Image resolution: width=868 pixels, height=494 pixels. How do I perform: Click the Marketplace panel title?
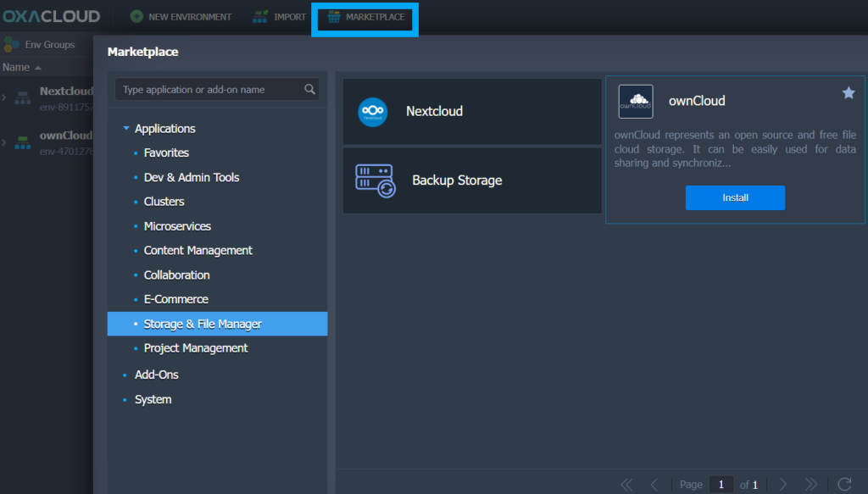142,52
